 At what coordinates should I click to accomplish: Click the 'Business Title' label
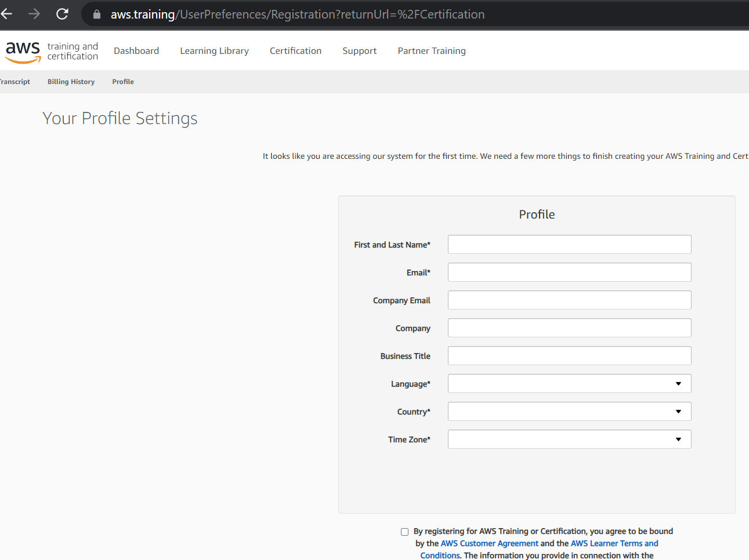coord(405,356)
